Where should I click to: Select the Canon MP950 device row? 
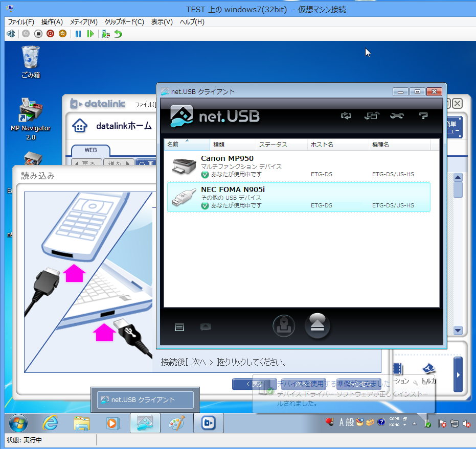click(x=299, y=166)
